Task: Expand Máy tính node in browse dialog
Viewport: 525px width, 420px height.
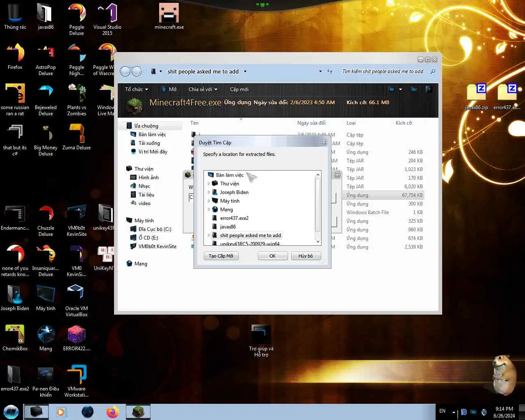Action: tap(209, 201)
